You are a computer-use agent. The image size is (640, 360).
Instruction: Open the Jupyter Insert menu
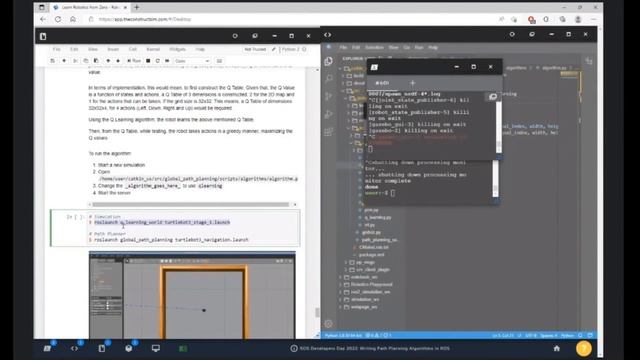point(113,49)
